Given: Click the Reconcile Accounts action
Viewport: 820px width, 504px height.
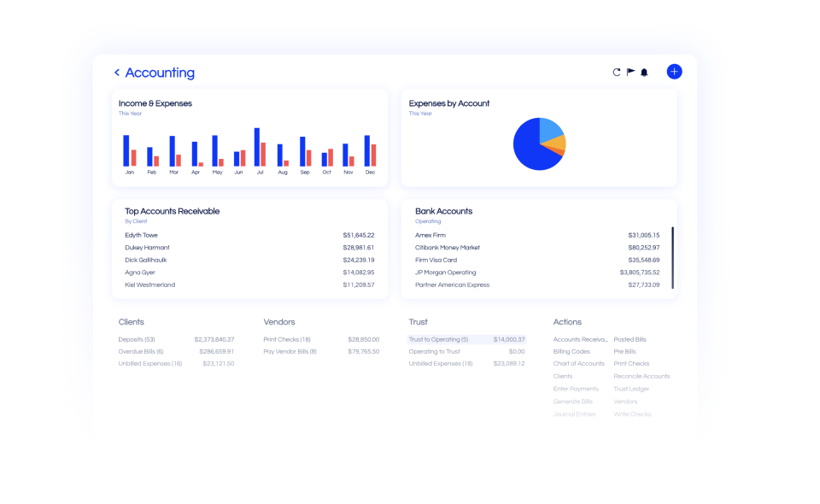Looking at the screenshot, I should click(x=641, y=376).
